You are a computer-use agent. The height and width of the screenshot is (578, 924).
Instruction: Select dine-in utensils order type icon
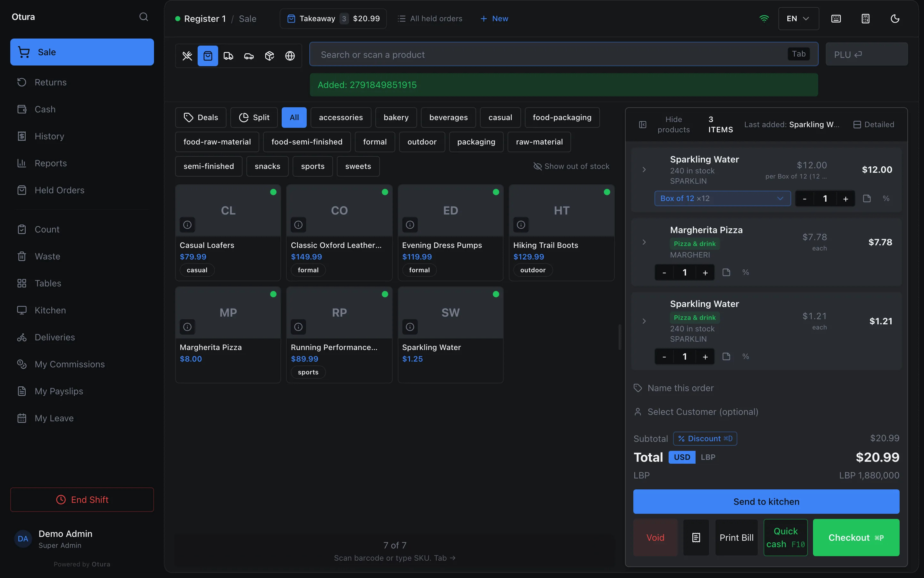(187, 56)
